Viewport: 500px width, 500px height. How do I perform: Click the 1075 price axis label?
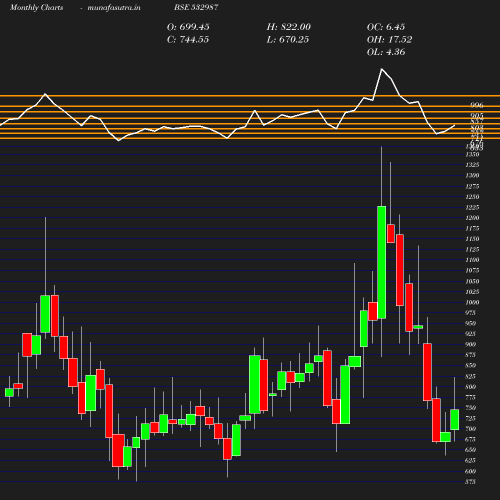(472, 270)
